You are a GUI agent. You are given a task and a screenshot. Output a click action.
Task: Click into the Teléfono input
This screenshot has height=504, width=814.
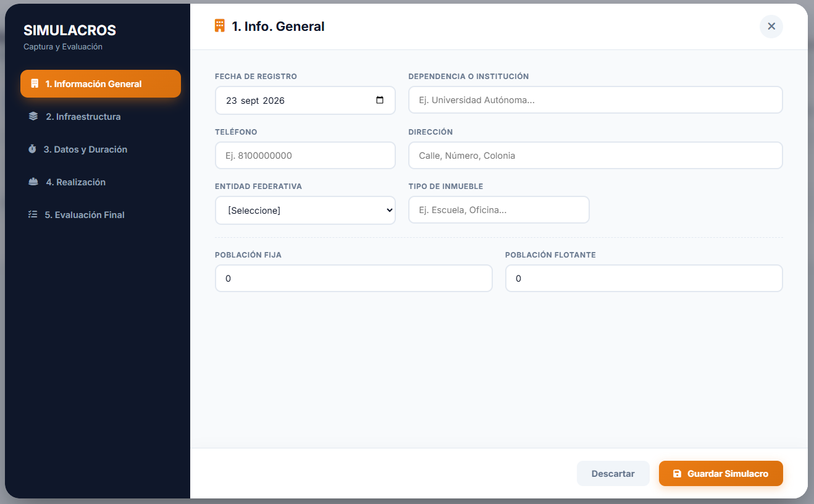click(305, 156)
